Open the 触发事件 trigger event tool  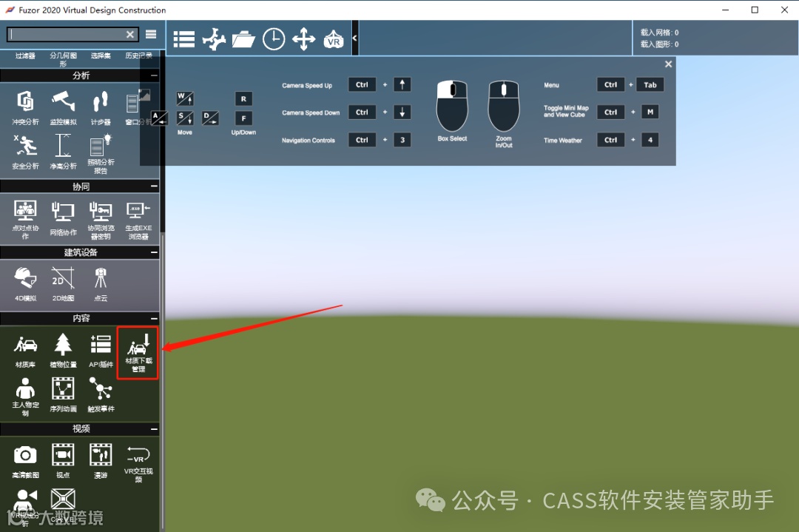tap(101, 395)
